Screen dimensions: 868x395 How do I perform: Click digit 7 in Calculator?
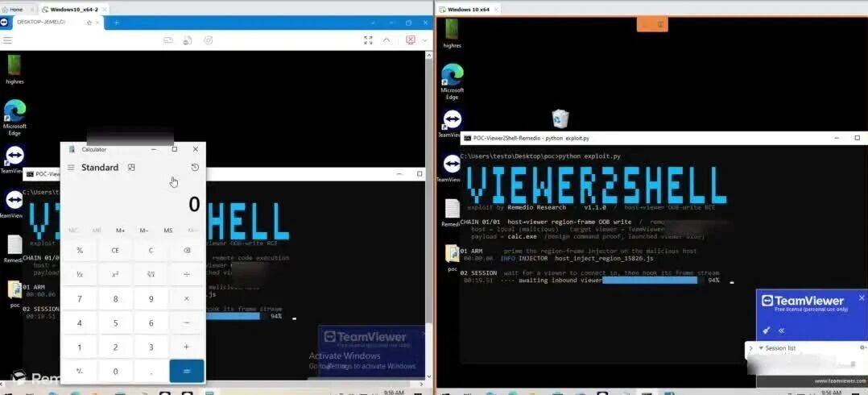(x=80, y=298)
